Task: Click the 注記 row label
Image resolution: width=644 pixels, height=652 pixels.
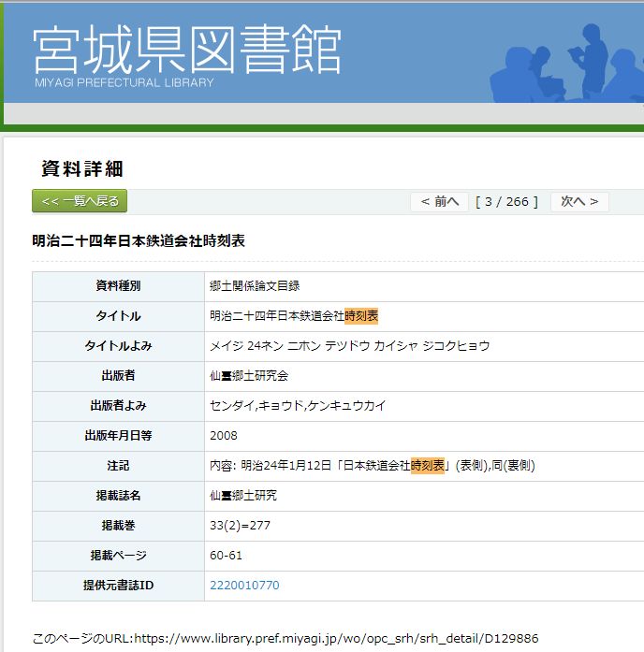Action: 118,466
